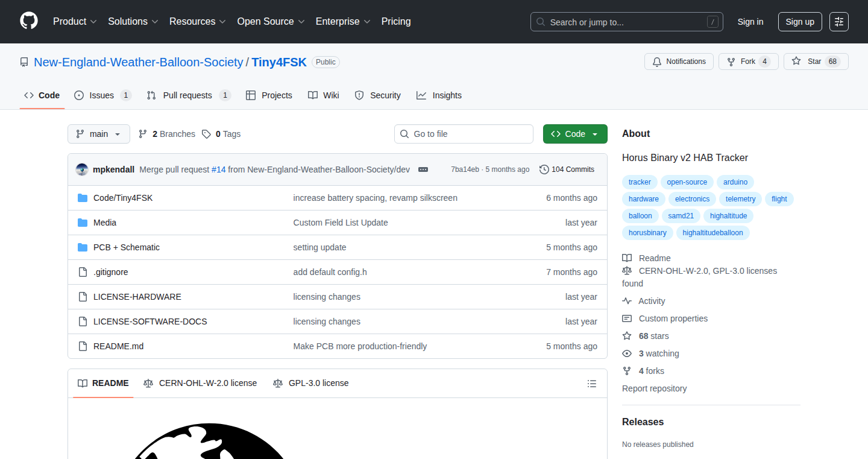Expand the Resources menu
This screenshot has width=868, height=459.
(x=198, y=21)
